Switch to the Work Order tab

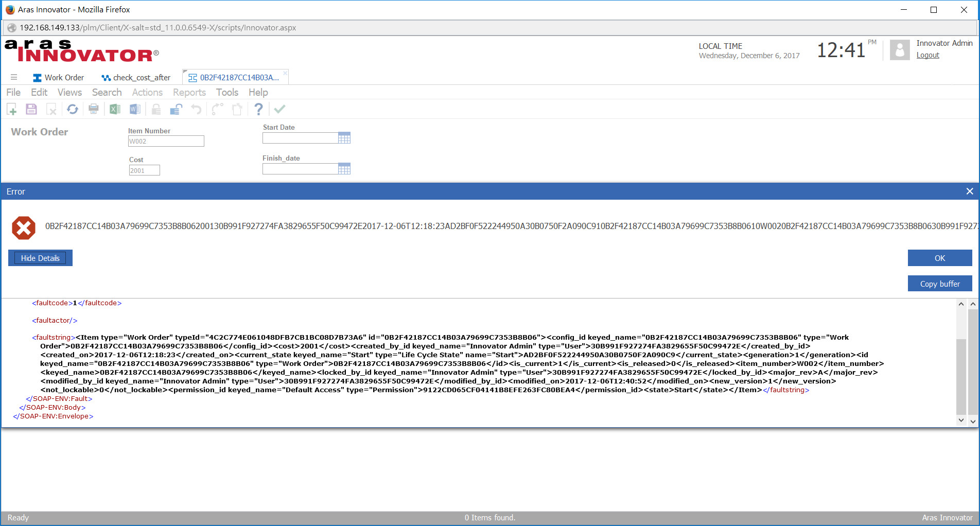point(59,78)
